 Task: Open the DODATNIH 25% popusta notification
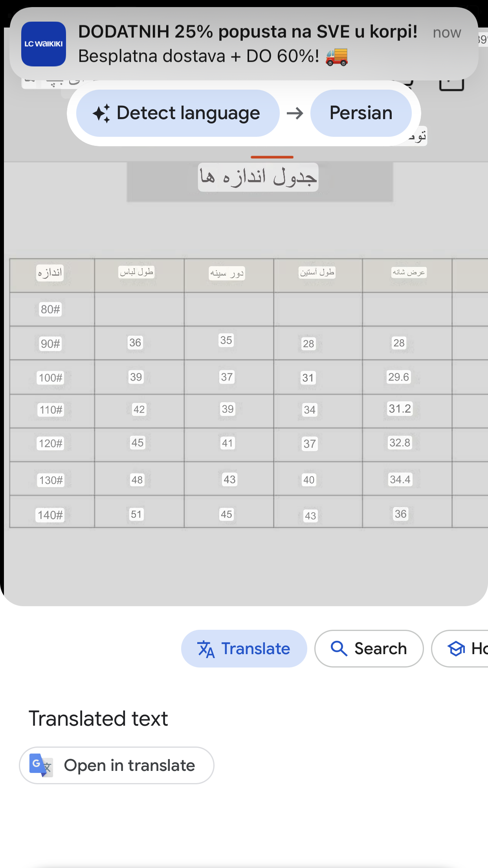(x=244, y=44)
